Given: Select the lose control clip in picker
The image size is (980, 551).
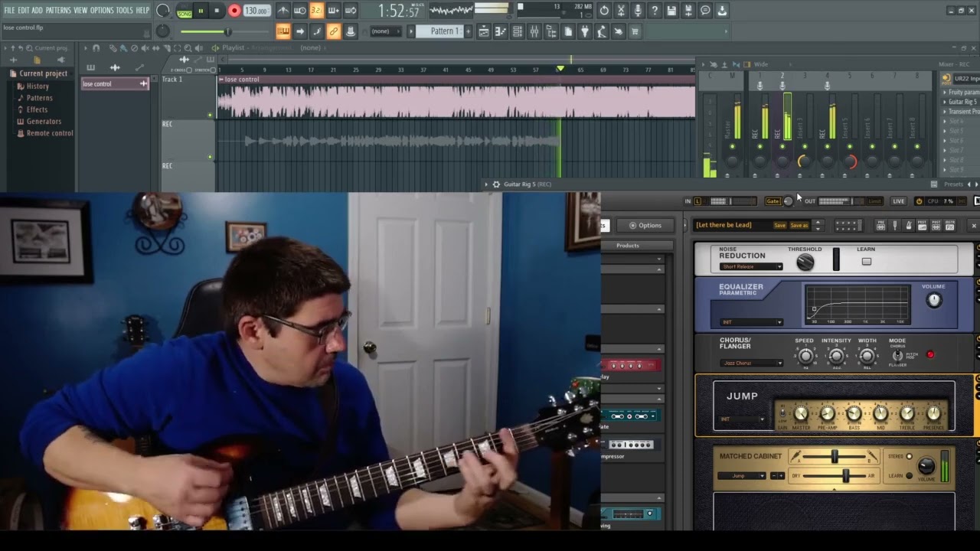Looking at the screenshot, I should pyautogui.click(x=115, y=83).
